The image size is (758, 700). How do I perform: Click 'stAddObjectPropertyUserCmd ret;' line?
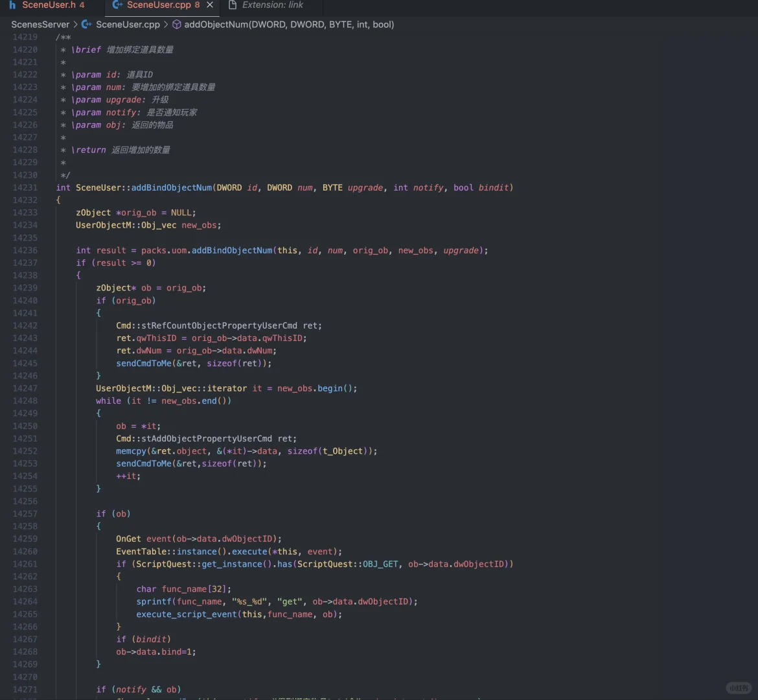tap(207, 439)
